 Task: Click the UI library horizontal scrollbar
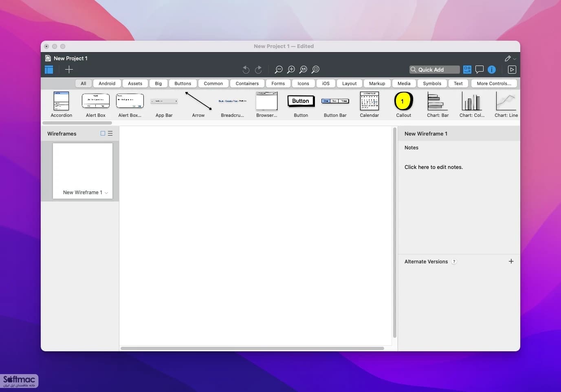(x=77, y=123)
